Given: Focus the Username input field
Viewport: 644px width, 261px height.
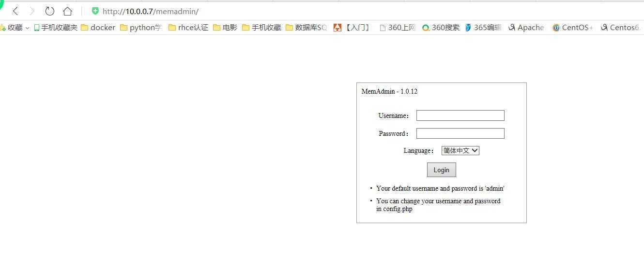Looking at the screenshot, I should [460, 115].
